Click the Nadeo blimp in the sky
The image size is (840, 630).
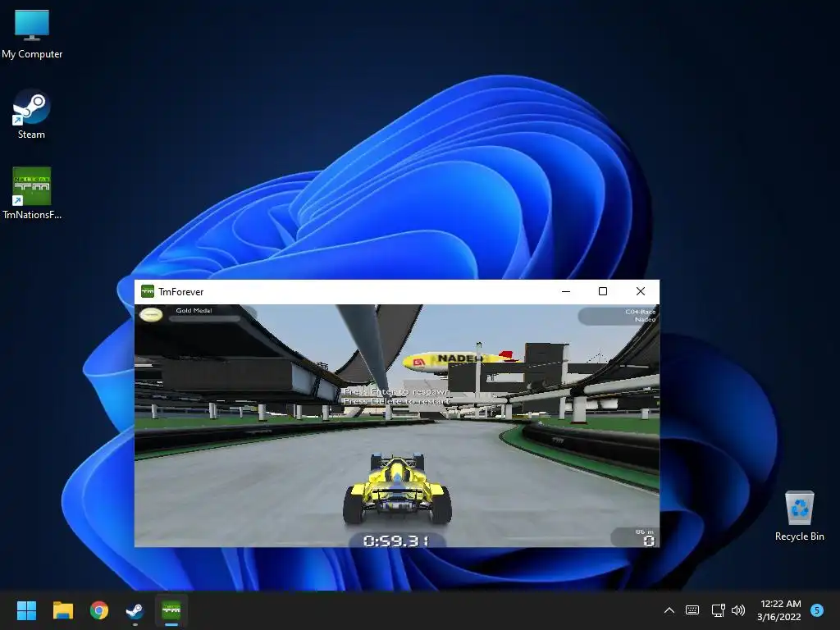(459, 361)
